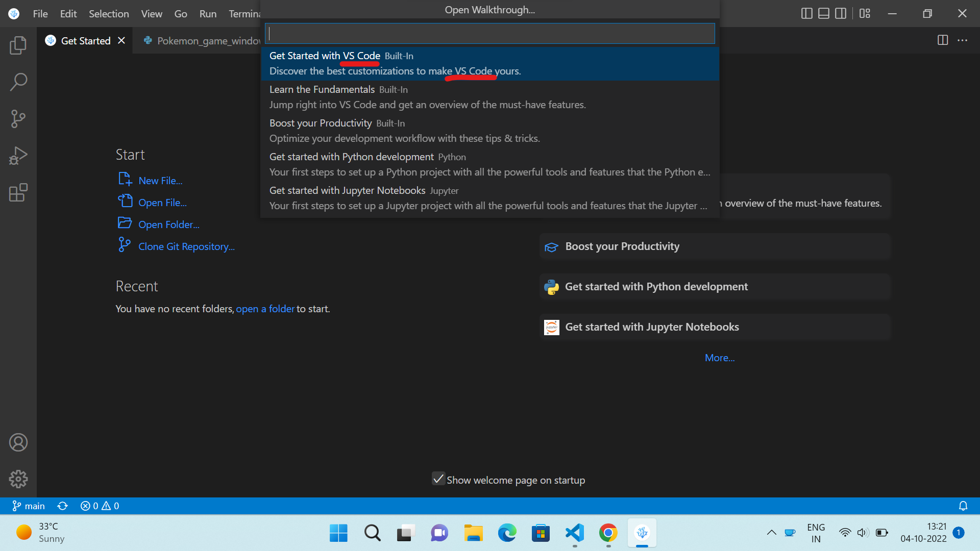Open File Explorer from the taskbar
This screenshot has width=980, height=551.
coord(473,533)
